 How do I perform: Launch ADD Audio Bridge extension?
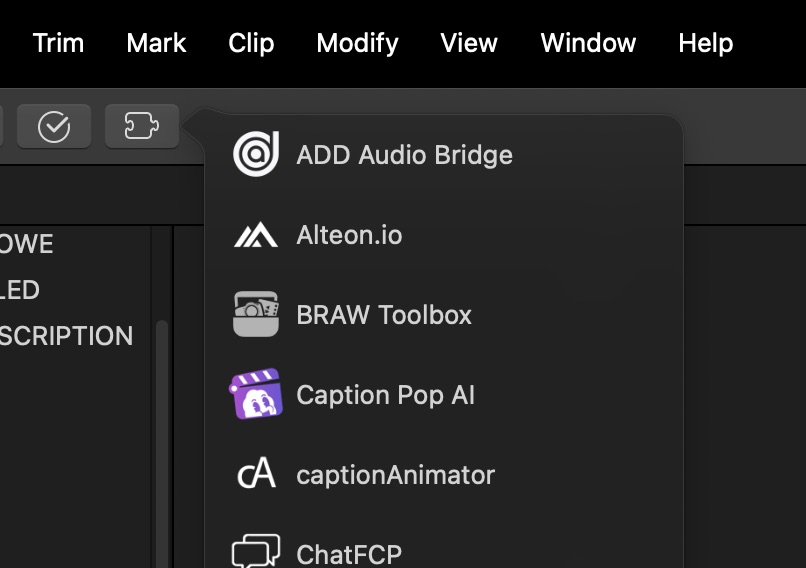click(404, 155)
